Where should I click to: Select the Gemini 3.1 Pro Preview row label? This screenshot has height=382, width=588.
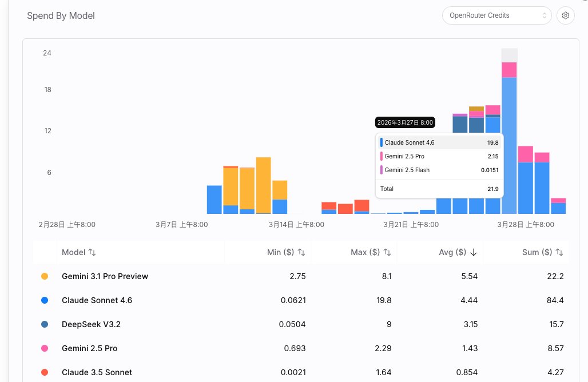[x=105, y=276]
